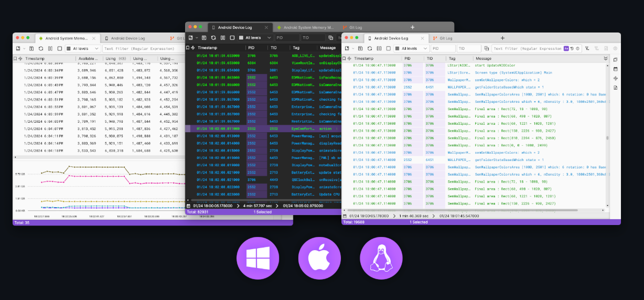644x300 pixels.
Task: Click pause icon in left memory window toolbar
Action: [x=50, y=48]
